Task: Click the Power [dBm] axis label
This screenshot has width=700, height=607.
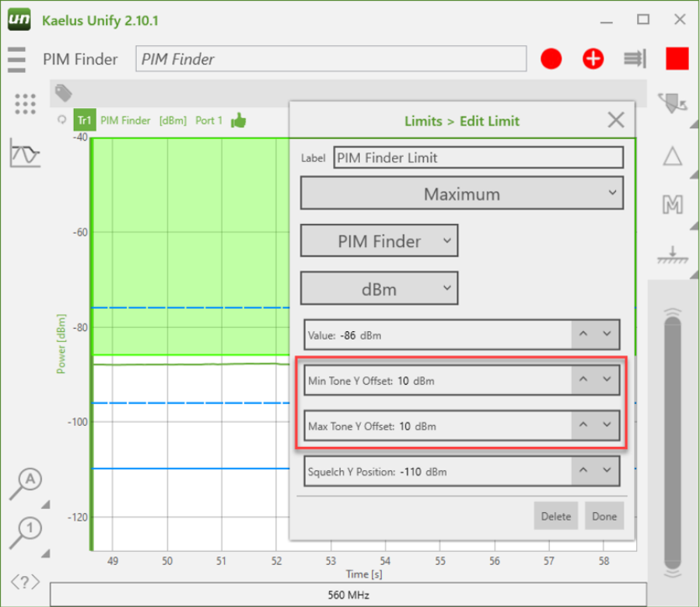Action: tap(61, 344)
